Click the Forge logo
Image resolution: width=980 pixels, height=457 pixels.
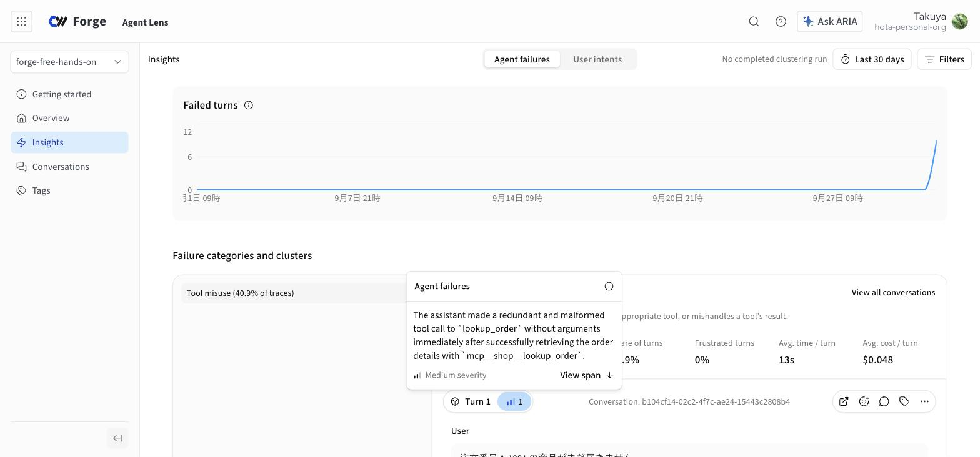[77, 21]
